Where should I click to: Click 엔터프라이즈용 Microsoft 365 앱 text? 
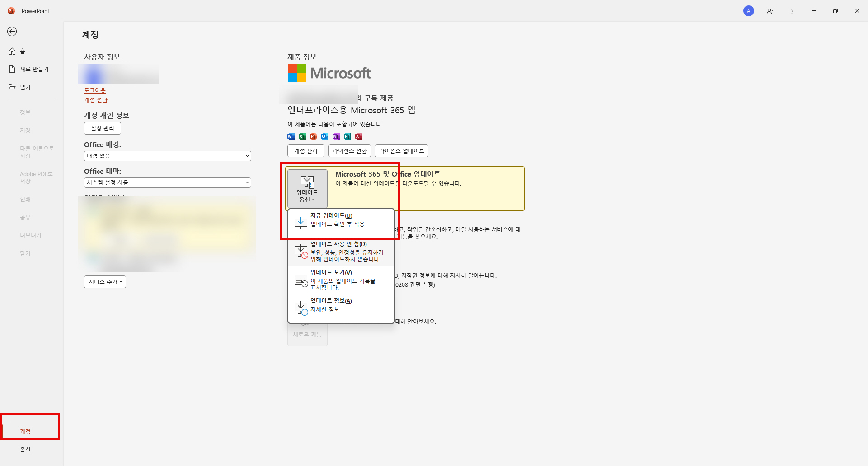[352, 110]
